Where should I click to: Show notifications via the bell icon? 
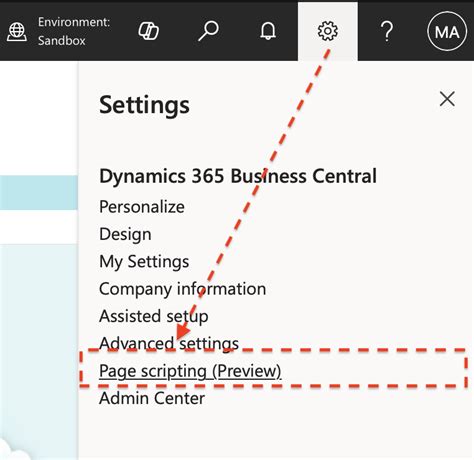(268, 31)
